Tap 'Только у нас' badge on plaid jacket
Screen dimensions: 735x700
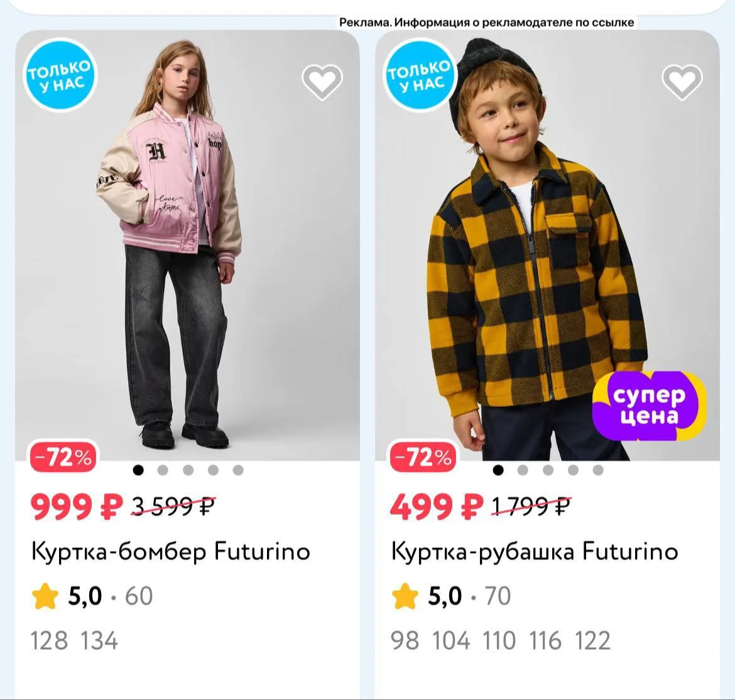point(419,75)
